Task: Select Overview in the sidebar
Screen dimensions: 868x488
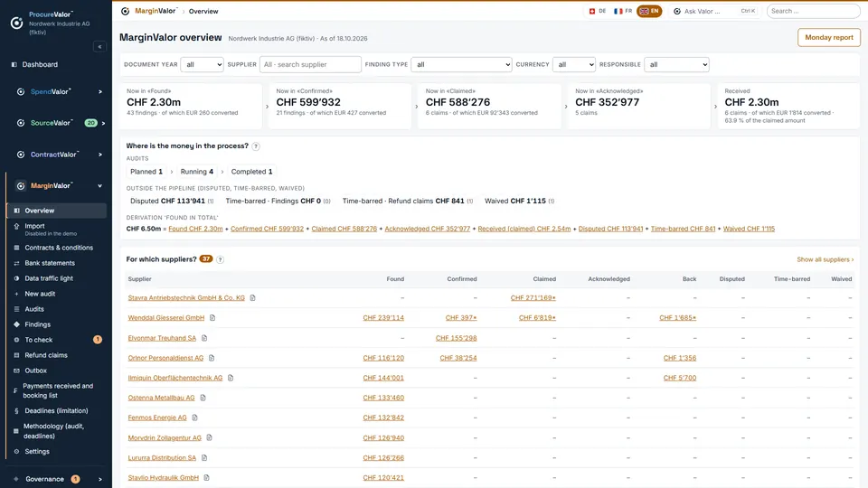Action: tap(56, 211)
